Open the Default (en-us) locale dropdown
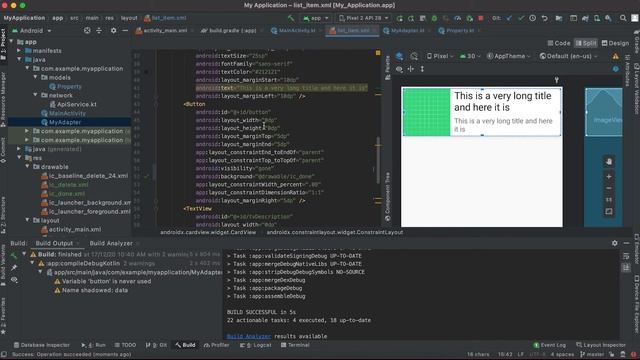Screen dimensions: 640x360 569,56
